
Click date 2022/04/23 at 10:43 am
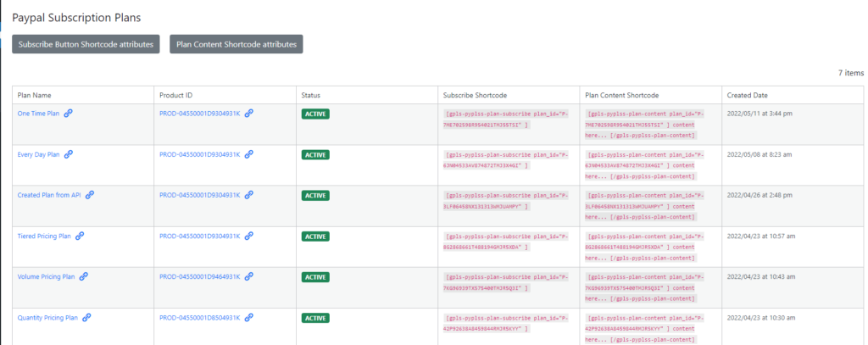761,277
